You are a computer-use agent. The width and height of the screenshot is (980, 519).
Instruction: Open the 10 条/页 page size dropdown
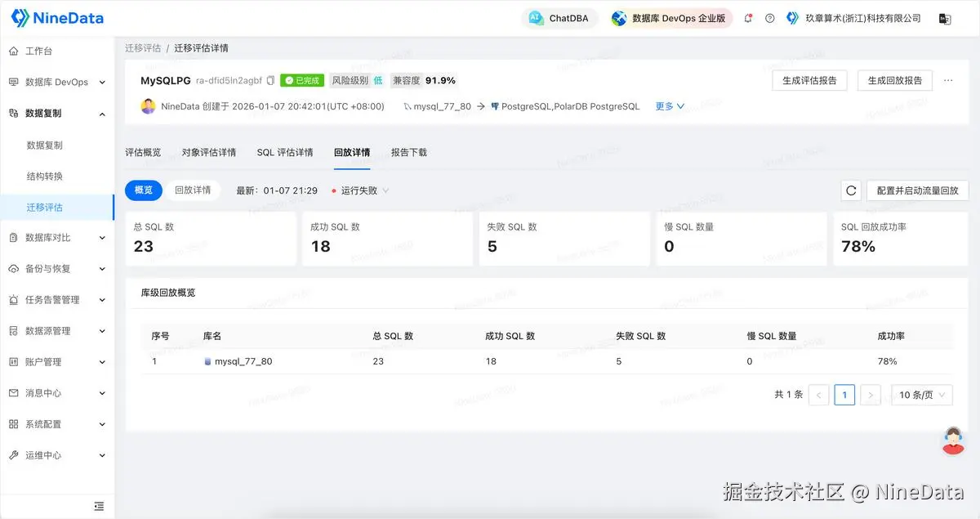click(922, 395)
